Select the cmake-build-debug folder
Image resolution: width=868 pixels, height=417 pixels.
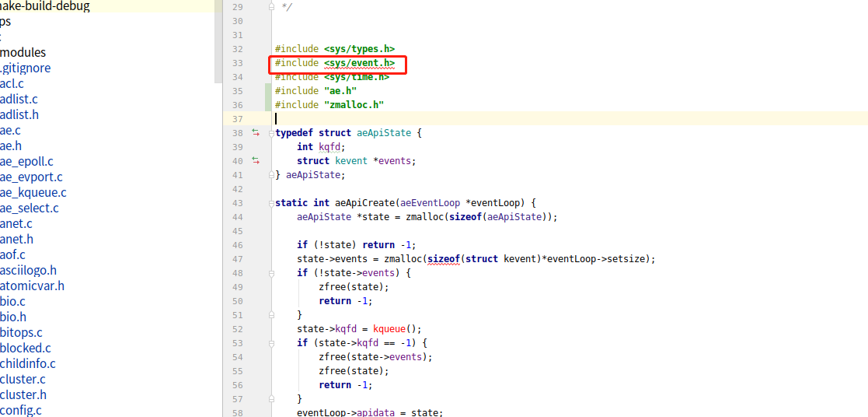pyautogui.click(x=45, y=6)
